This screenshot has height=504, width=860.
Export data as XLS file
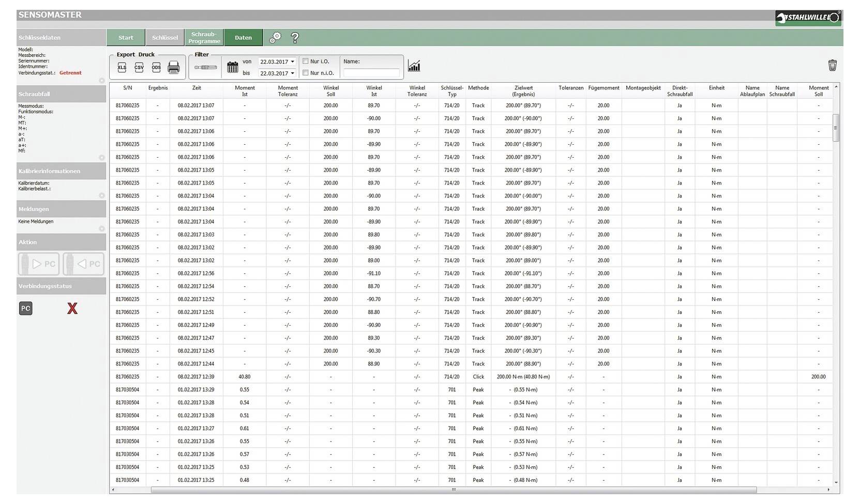(122, 67)
